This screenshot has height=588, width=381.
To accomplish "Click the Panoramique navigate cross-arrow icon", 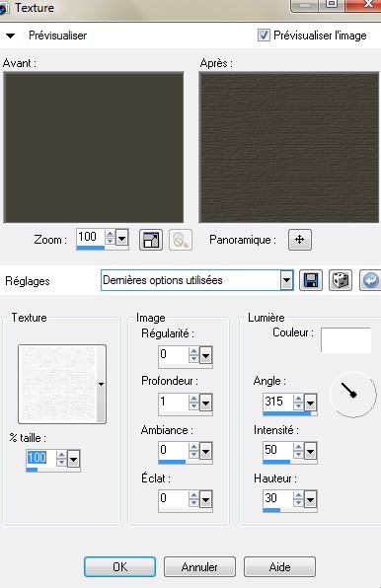I will click(300, 240).
